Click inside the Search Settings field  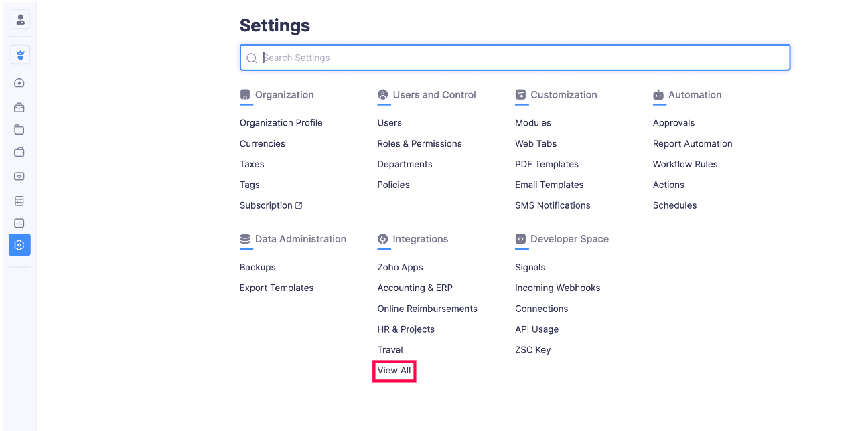[469, 58]
